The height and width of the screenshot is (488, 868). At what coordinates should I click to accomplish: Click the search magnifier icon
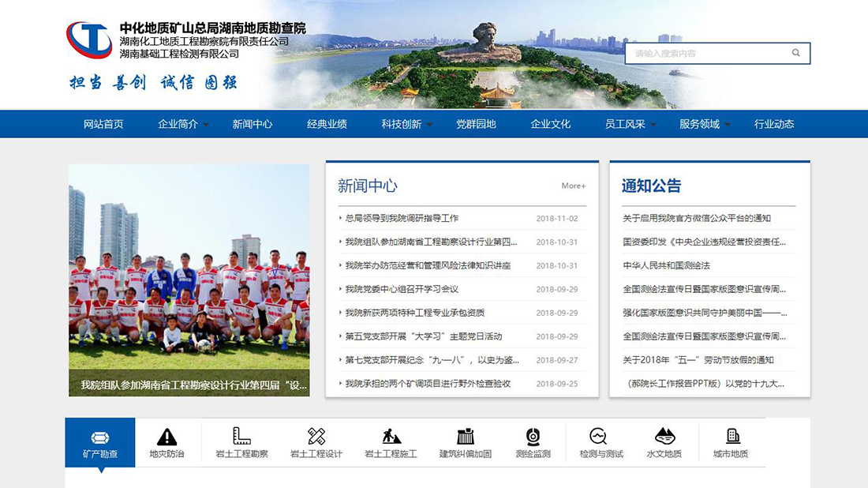(795, 53)
